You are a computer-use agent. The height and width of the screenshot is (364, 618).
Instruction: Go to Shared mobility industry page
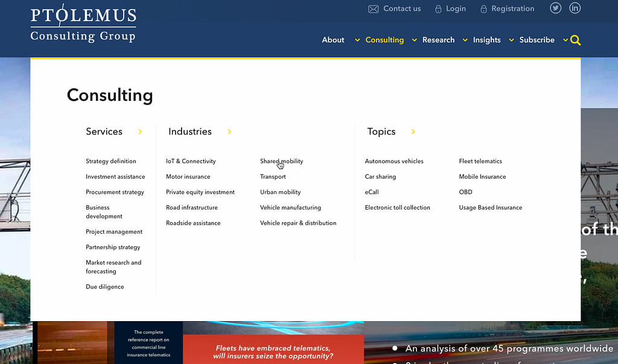(281, 161)
